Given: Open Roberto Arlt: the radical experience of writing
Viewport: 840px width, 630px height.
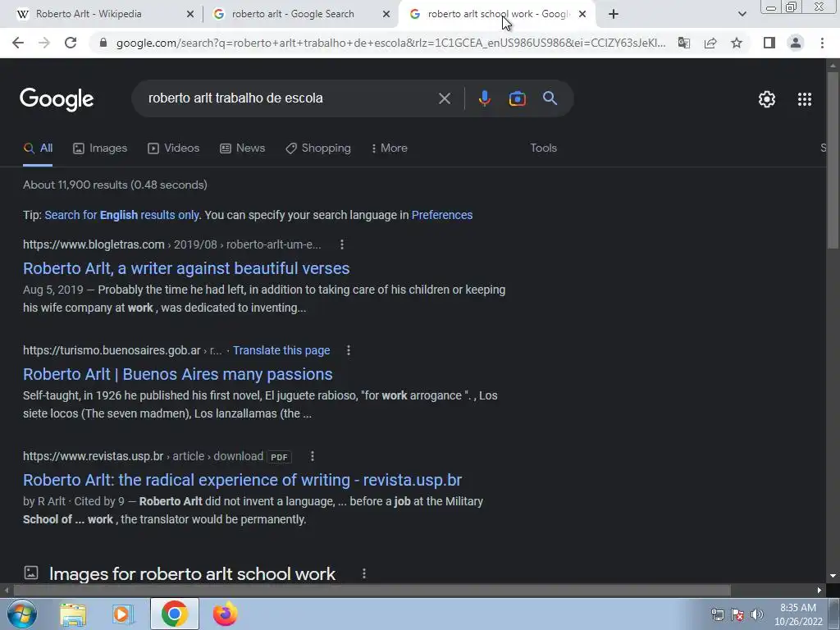Looking at the screenshot, I should [x=242, y=480].
